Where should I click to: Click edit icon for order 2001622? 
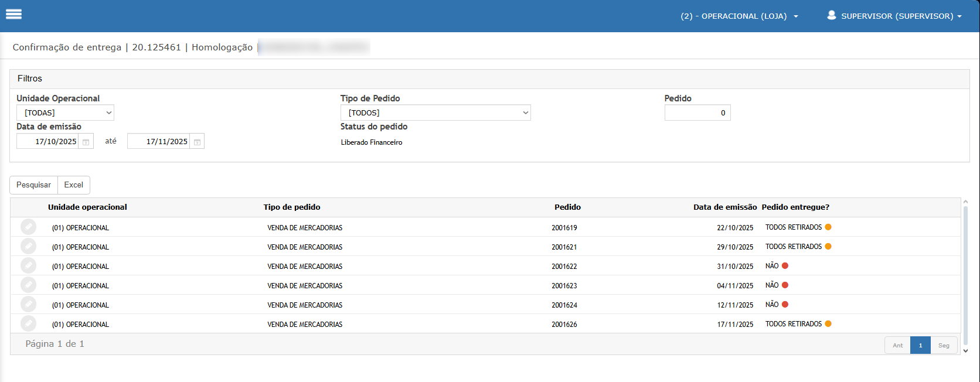point(28,265)
